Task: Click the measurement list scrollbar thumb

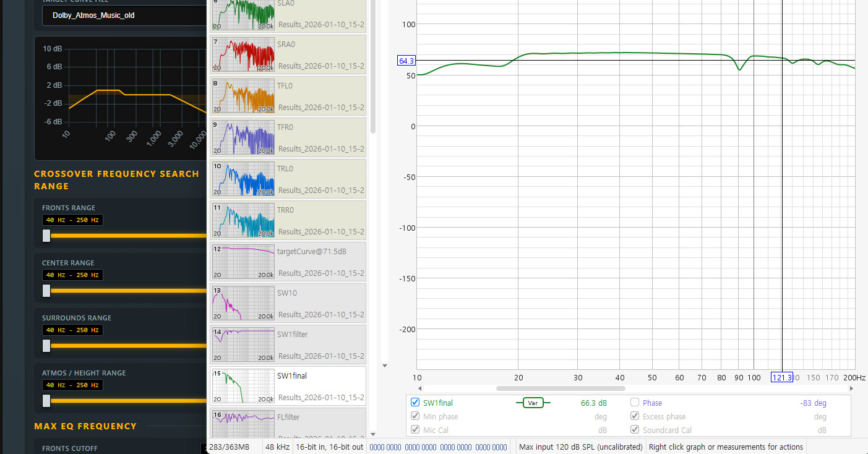Action: click(373, 66)
